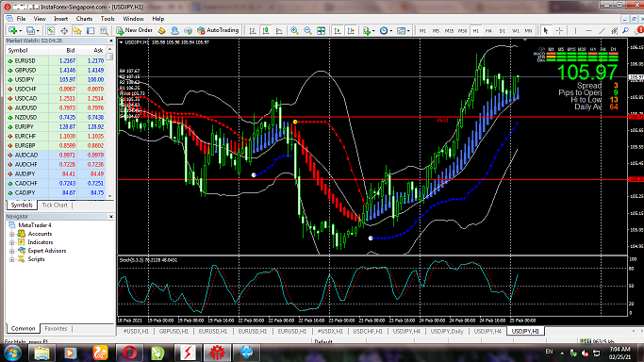The width and height of the screenshot is (644, 362).
Task: Select the Trendline drawing tool
Action: (x=602, y=31)
